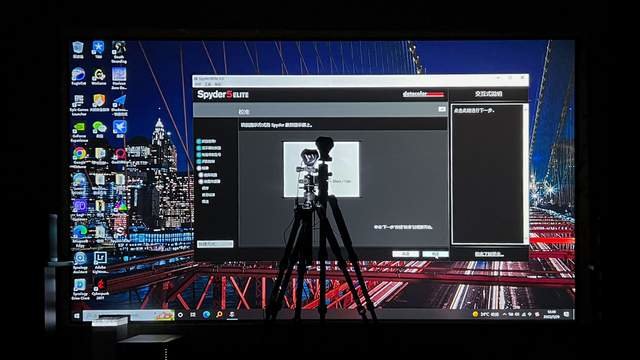
Task: Open Death Stranding desktop shortcut
Action: (119, 52)
